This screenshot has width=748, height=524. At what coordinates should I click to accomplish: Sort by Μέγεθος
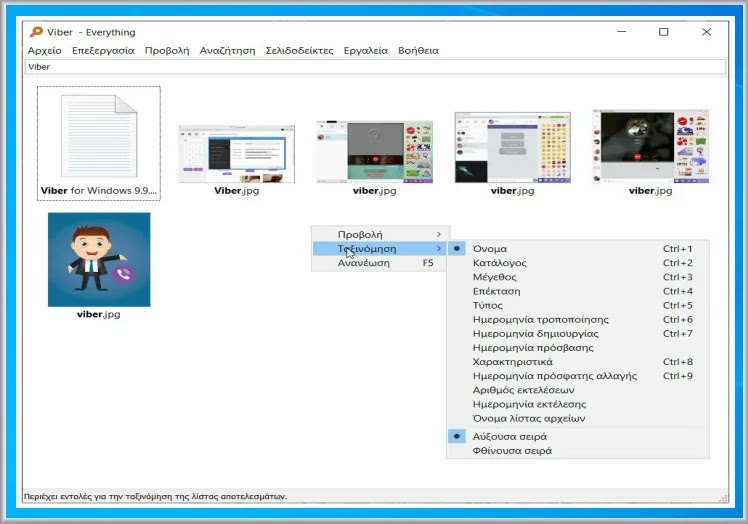(x=578, y=277)
